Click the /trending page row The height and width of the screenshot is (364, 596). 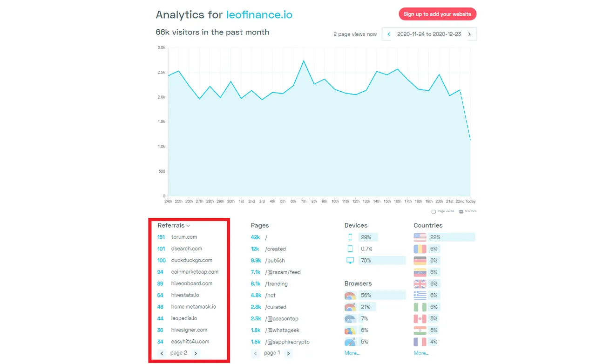coord(270,284)
